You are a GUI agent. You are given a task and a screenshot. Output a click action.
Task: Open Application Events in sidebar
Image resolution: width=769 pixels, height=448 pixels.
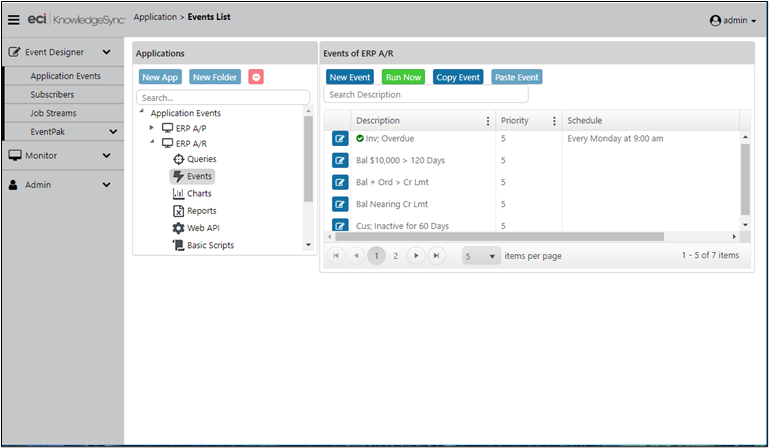[65, 76]
